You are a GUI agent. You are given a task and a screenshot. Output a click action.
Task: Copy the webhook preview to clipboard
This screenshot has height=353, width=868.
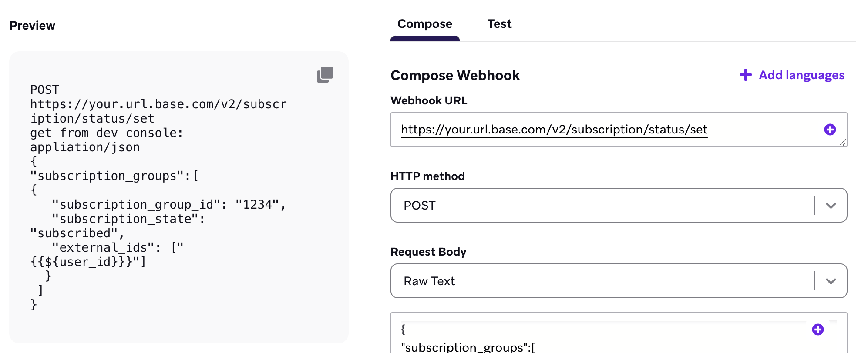click(x=325, y=74)
